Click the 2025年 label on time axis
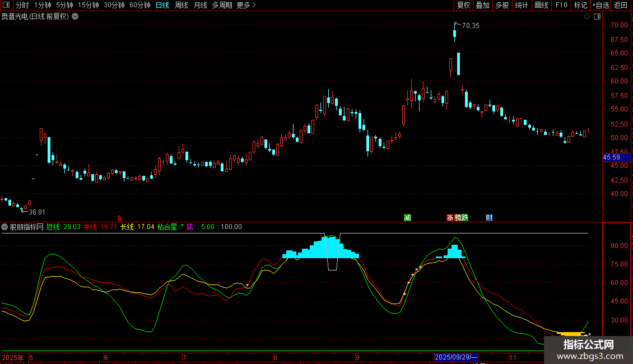633x364 pixels. tap(12, 357)
